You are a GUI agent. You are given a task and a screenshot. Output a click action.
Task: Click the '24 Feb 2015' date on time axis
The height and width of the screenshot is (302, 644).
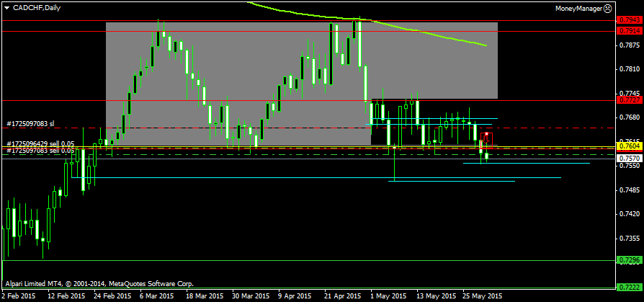click(112, 296)
